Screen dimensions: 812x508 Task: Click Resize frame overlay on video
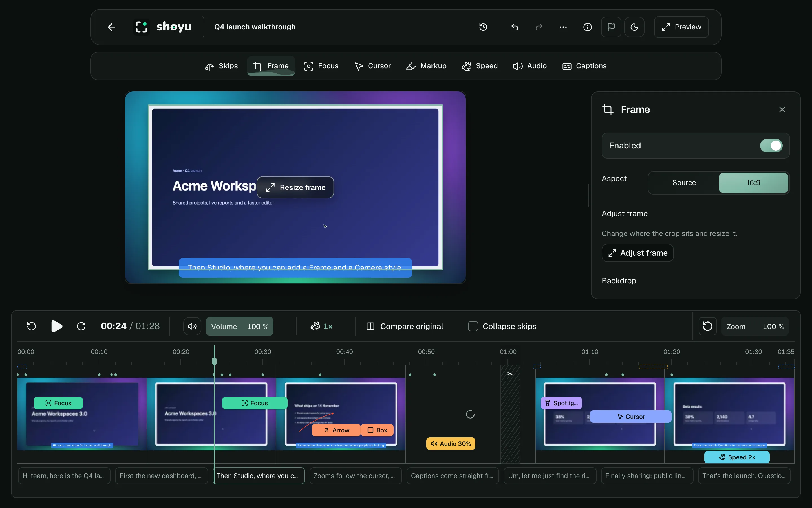295,187
